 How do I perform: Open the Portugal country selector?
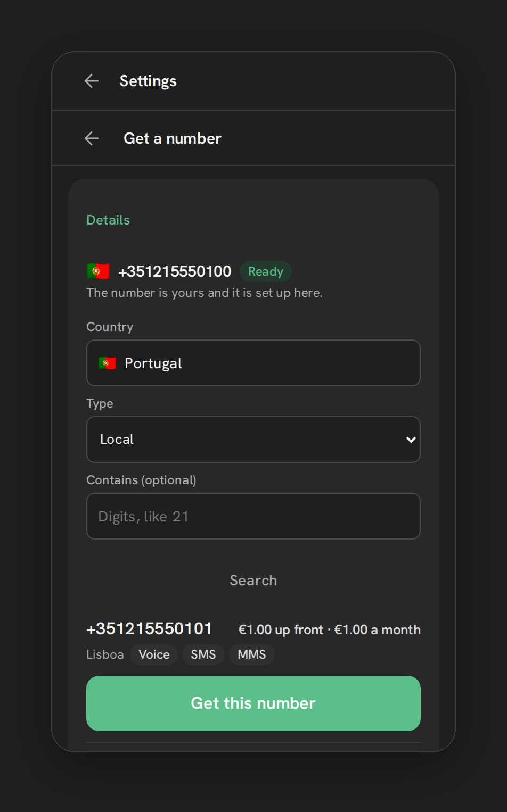[253, 363]
